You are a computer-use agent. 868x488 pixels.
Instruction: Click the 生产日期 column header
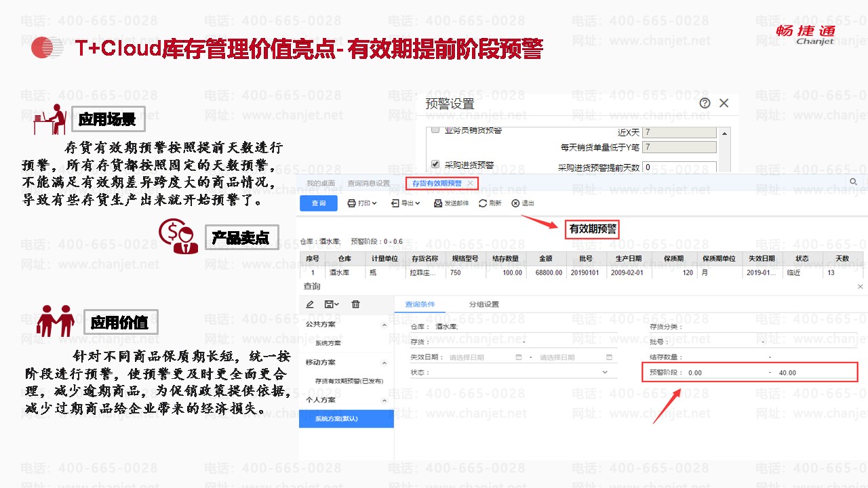628,259
